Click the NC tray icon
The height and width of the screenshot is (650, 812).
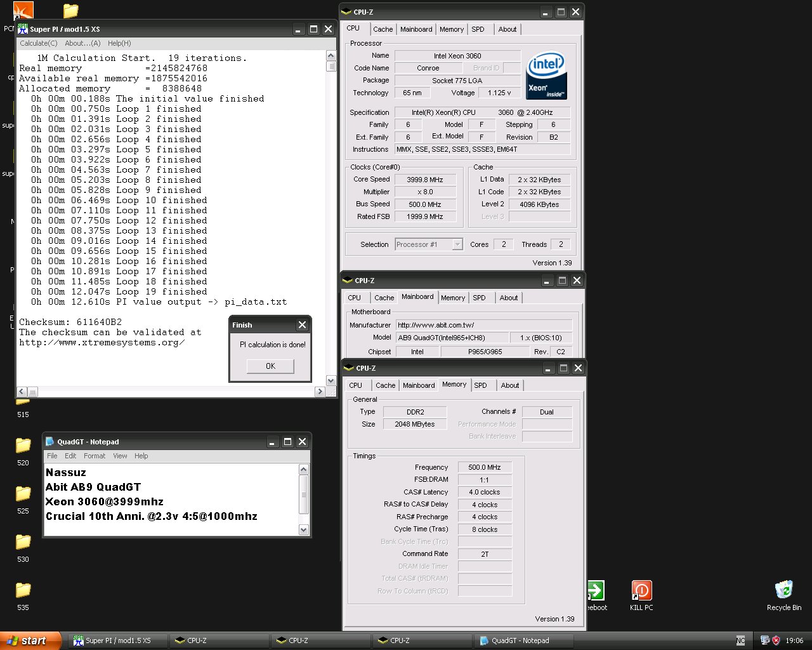(740, 640)
